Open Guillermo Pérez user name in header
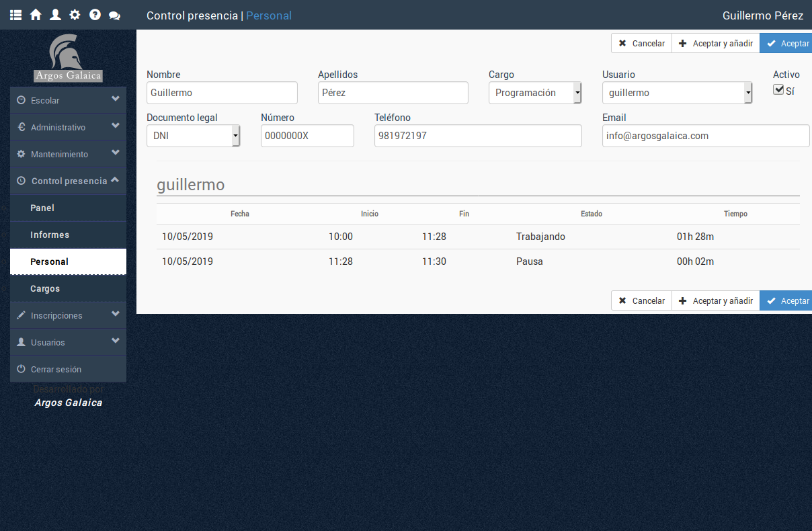Screen dimensions: 812x531 [x=763, y=15]
